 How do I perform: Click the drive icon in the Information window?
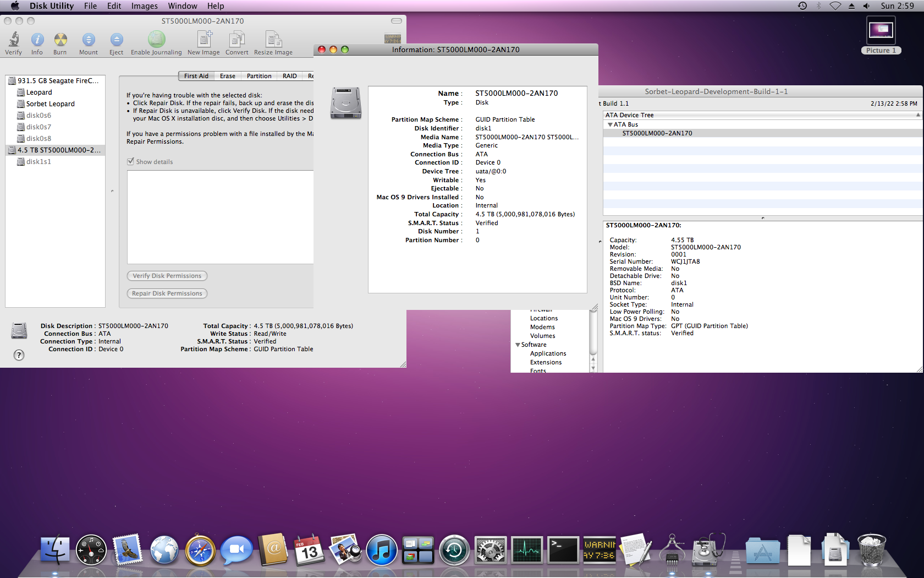point(345,103)
